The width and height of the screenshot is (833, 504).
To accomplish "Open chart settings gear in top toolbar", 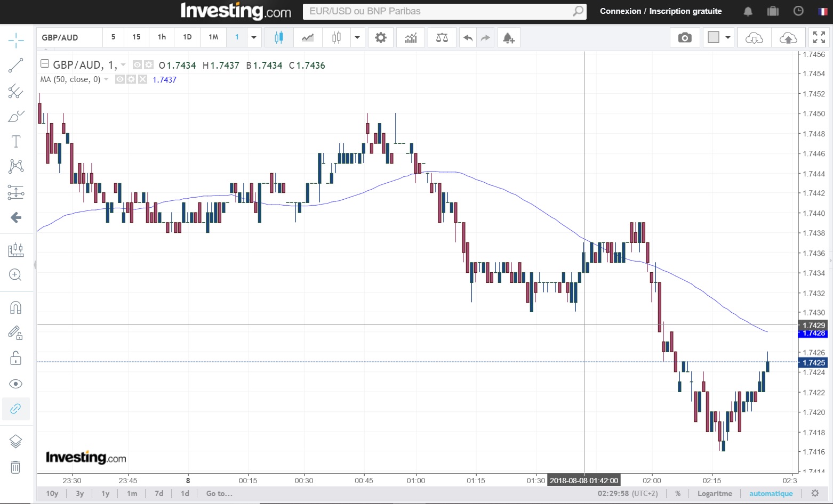I will [380, 37].
